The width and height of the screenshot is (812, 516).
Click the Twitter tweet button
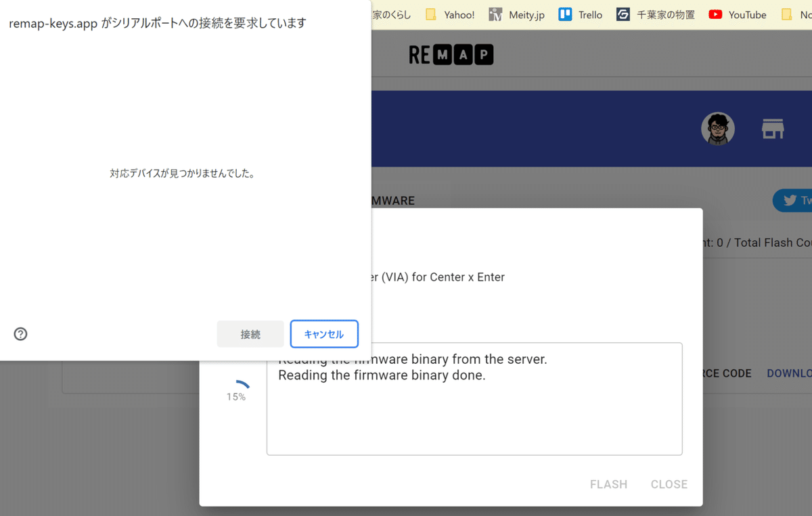792,200
